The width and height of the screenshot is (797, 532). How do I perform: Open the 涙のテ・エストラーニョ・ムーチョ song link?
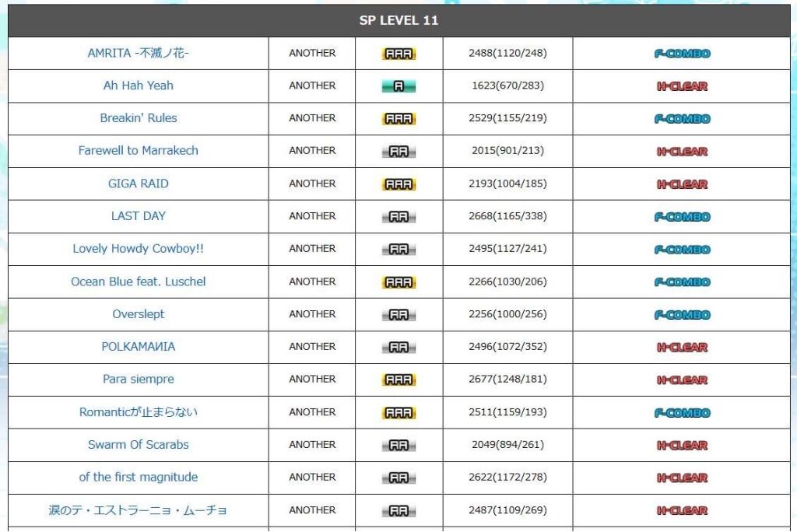(139, 509)
